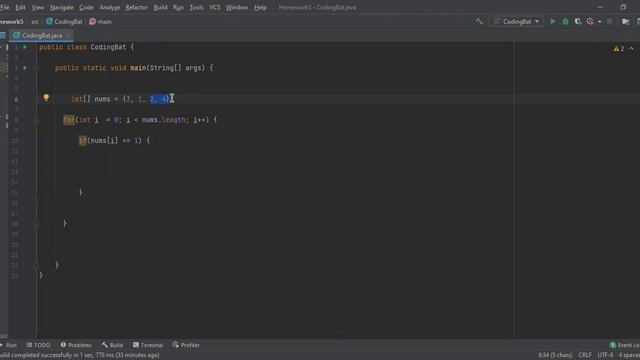Viewport: 640px width, 360px height.
Task: Open the Run tool window button
Action: 9,345
